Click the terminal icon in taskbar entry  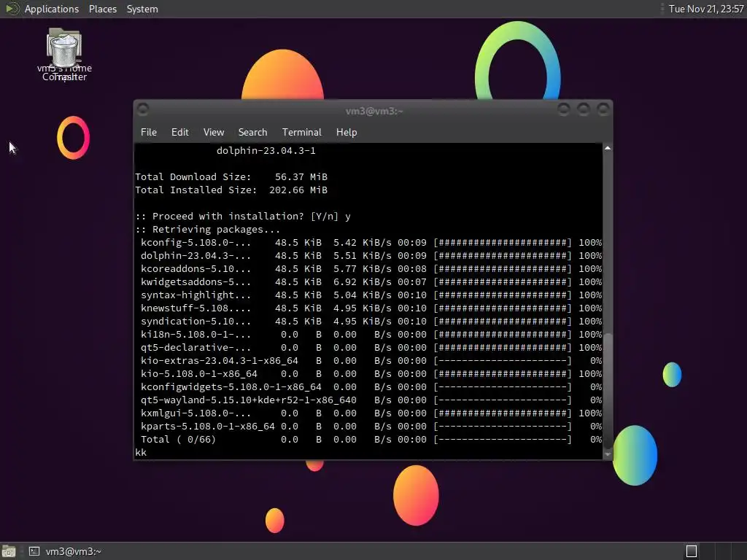click(x=34, y=551)
